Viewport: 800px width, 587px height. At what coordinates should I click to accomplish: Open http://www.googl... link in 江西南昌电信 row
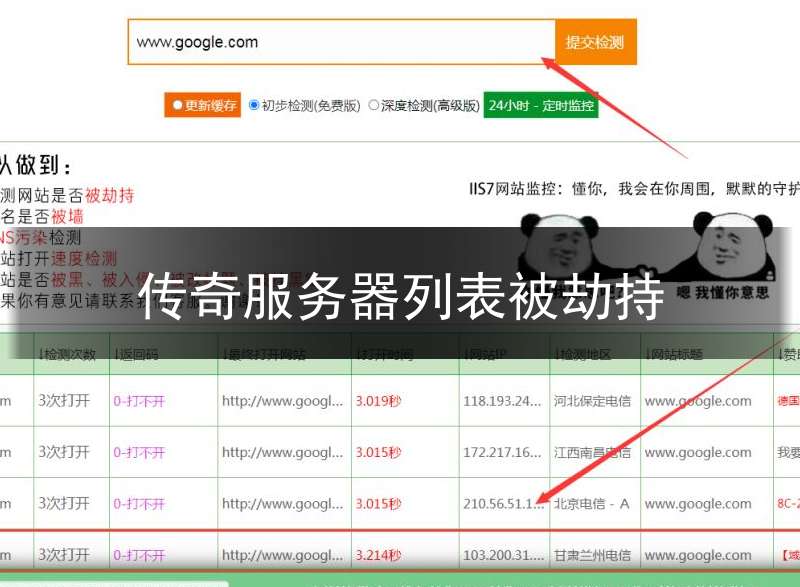(x=282, y=452)
